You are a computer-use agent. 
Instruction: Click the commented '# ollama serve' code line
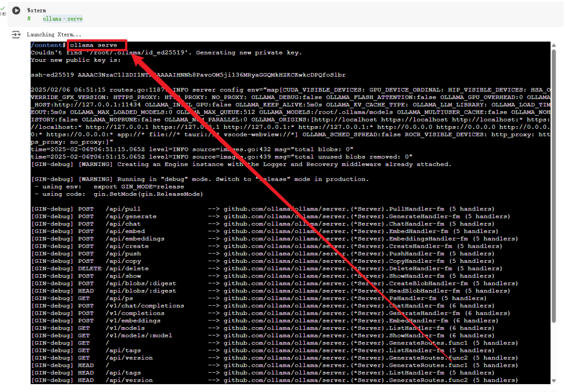click(x=55, y=19)
